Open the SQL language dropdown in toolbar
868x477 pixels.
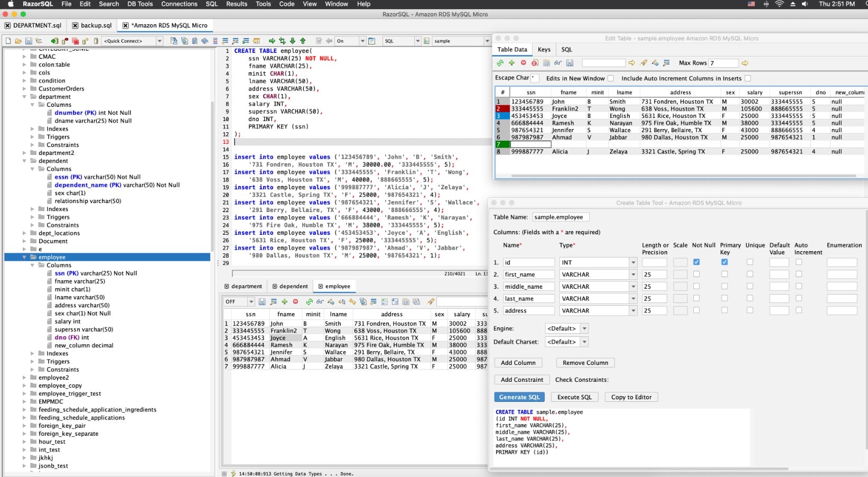(x=417, y=41)
